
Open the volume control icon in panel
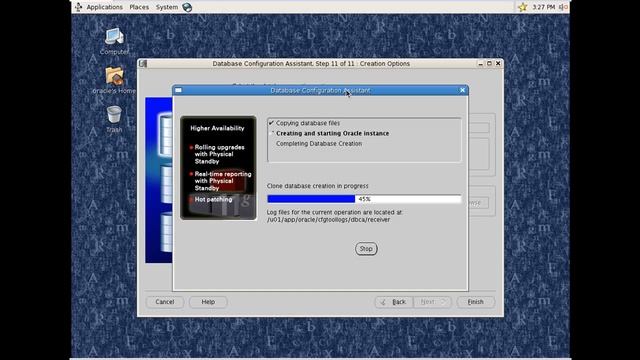click(564, 7)
